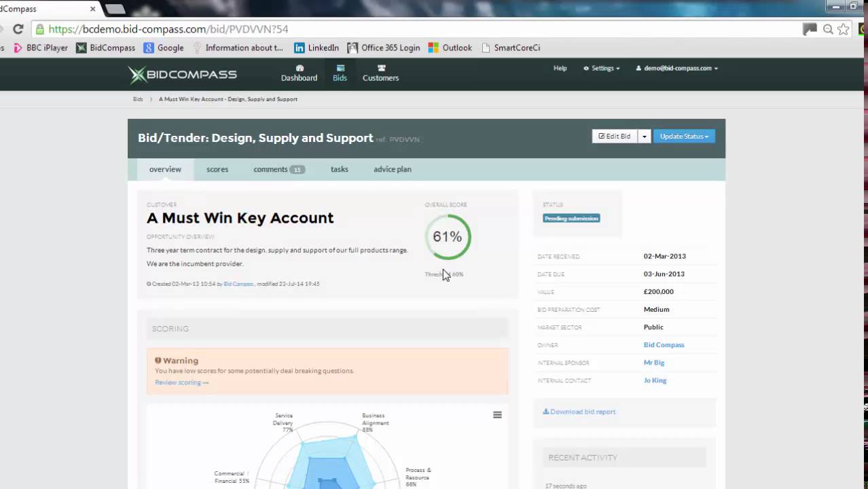Click the Public market sector value
868x489 pixels.
click(653, 327)
